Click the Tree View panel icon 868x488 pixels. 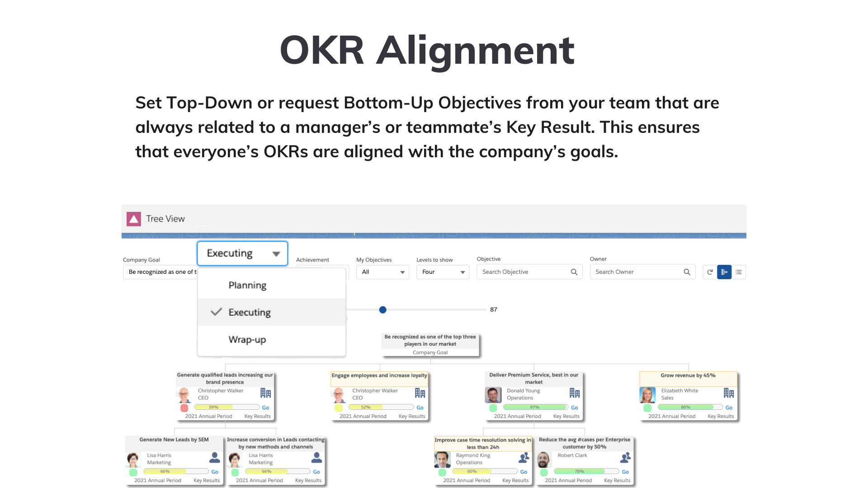coord(133,219)
